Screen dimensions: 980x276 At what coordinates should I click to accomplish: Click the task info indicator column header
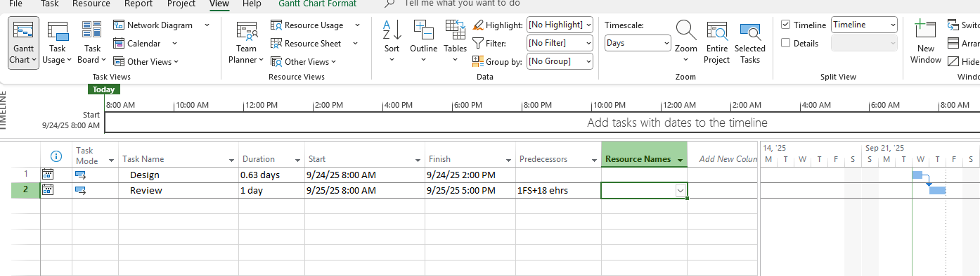tap(56, 156)
